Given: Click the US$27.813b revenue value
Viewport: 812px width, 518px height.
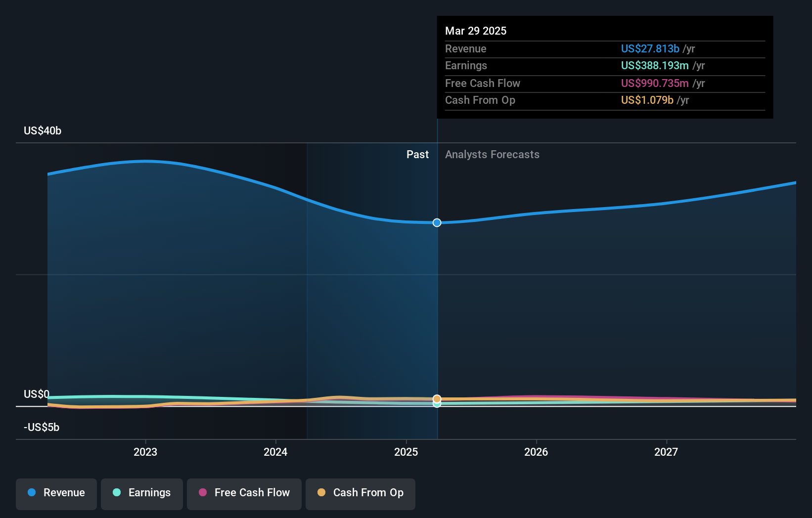Looking at the screenshot, I should point(650,48).
